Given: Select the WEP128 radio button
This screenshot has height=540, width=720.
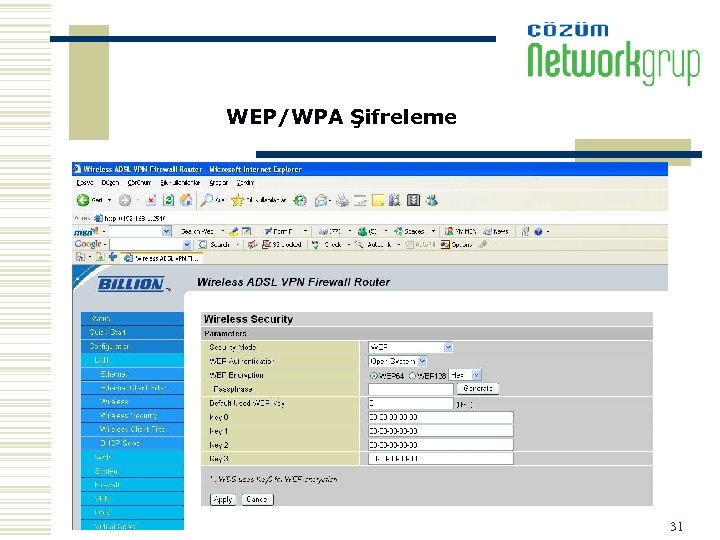Looking at the screenshot, I should pos(412,376).
